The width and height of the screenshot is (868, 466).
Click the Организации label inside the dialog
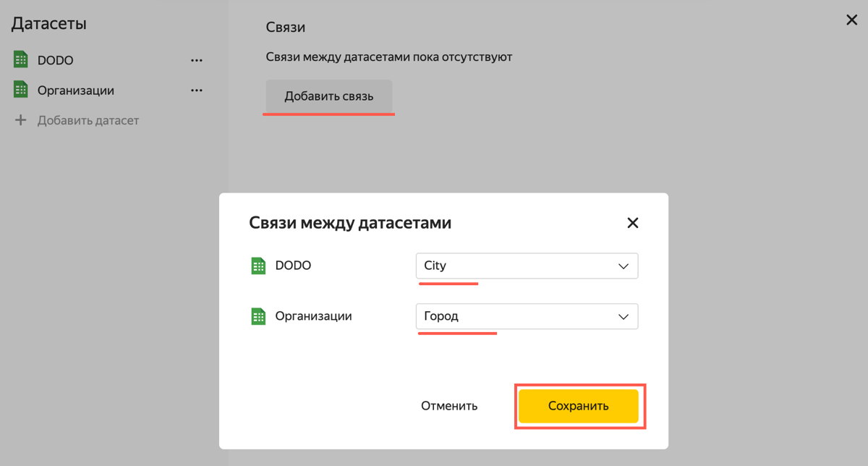(x=314, y=316)
